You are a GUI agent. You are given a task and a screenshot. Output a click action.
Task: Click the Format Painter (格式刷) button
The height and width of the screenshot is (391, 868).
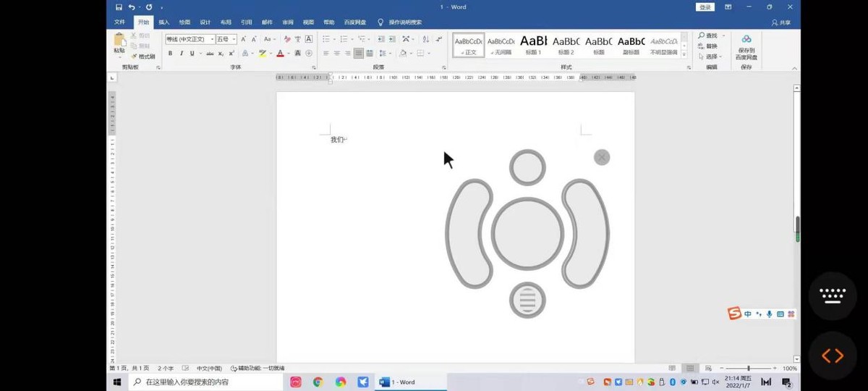(x=143, y=56)
